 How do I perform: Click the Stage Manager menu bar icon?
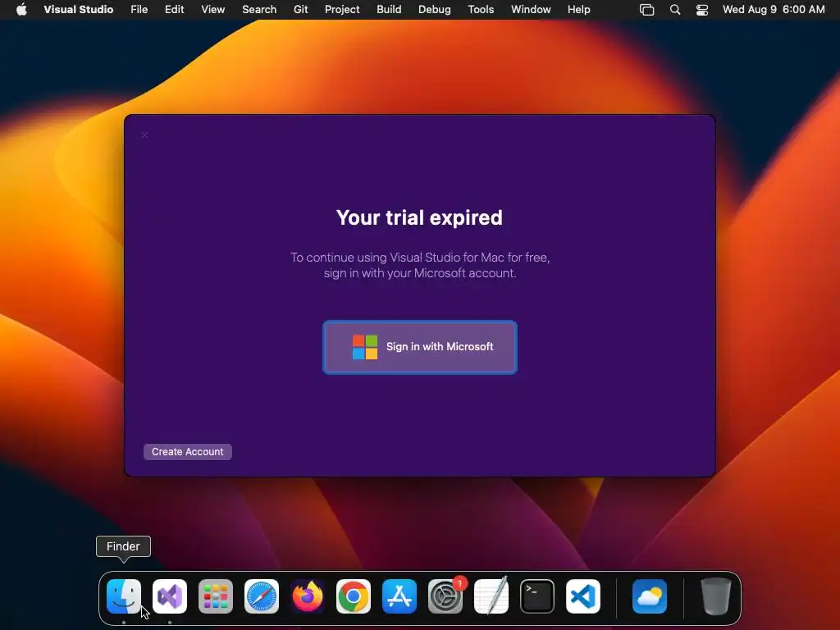coord(646,10)
